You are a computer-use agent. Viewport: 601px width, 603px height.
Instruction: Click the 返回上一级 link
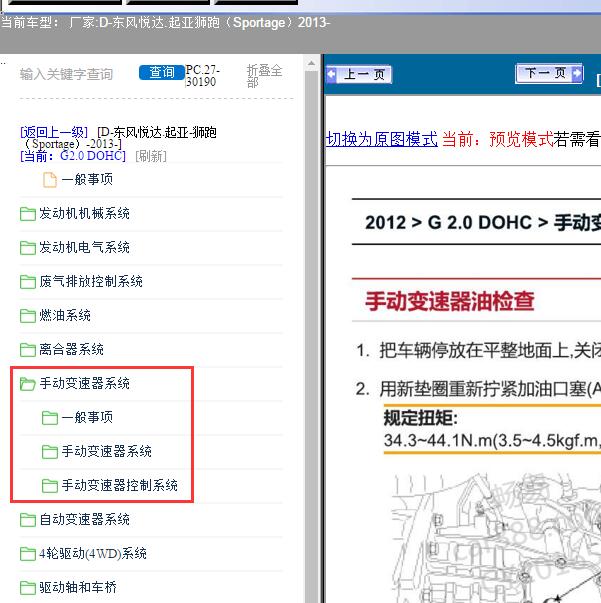54,132
